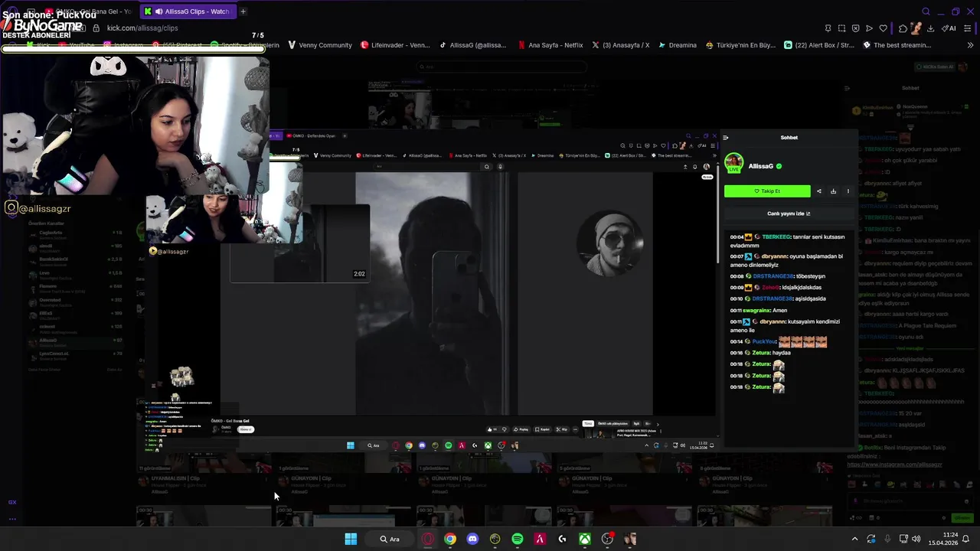Open OBS Studio from the taskbar
Image resolution: width=980 pixels, height=551 pixels.
[607, 539]
